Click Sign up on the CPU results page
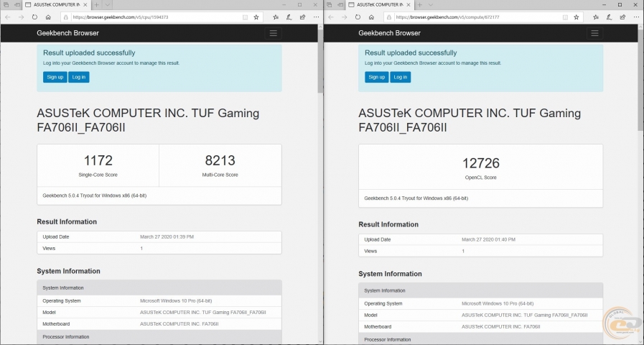Image resolution: width=644 pixels, height=345 pixels. 55,77
